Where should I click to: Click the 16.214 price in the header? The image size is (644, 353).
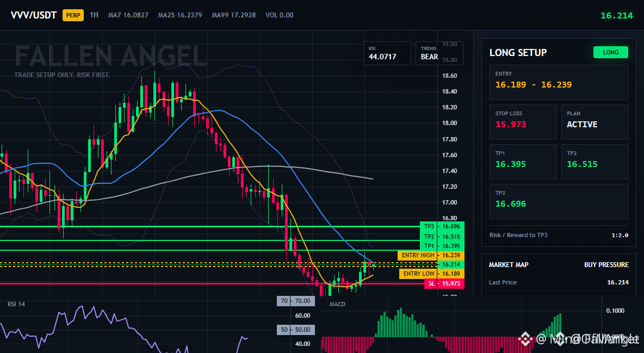(x=616, y=16)
